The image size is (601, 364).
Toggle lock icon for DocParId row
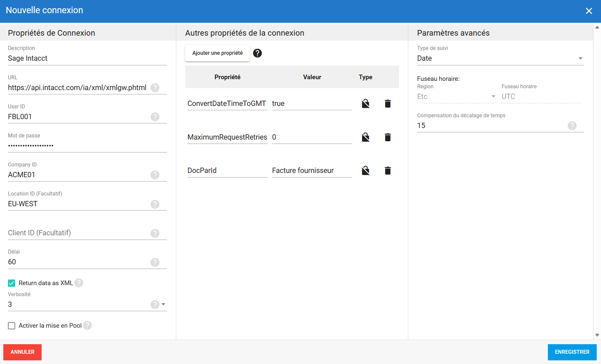(365, 171)
